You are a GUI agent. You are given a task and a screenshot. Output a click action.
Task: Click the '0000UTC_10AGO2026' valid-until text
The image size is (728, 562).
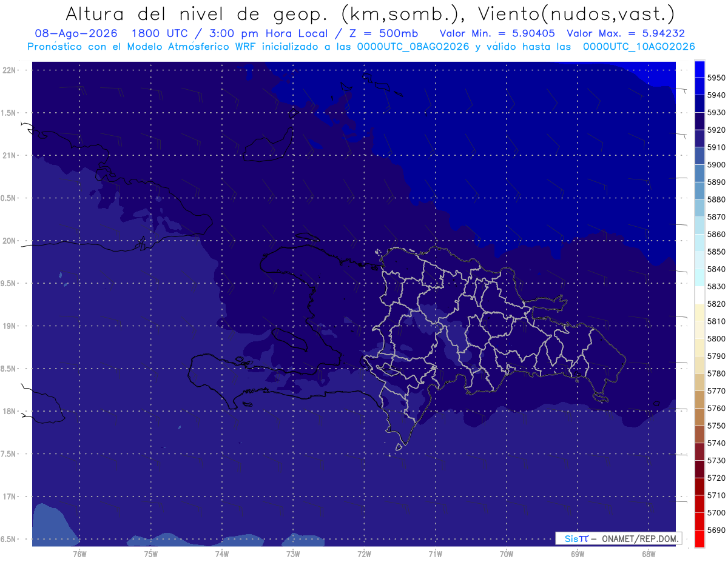pyautogui.click(x=639, y=47)
